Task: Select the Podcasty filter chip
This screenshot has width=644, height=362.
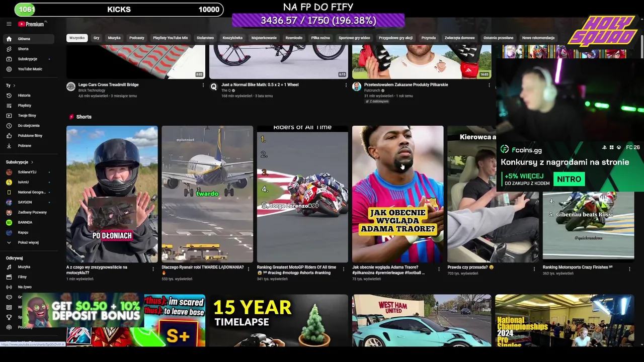Action: (x=137, y=38)
